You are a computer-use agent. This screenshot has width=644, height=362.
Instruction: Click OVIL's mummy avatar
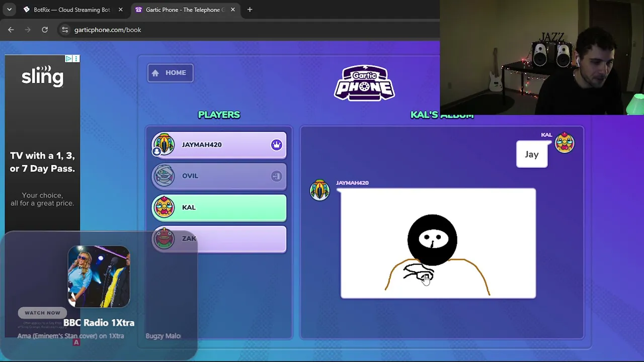[164, 175]
